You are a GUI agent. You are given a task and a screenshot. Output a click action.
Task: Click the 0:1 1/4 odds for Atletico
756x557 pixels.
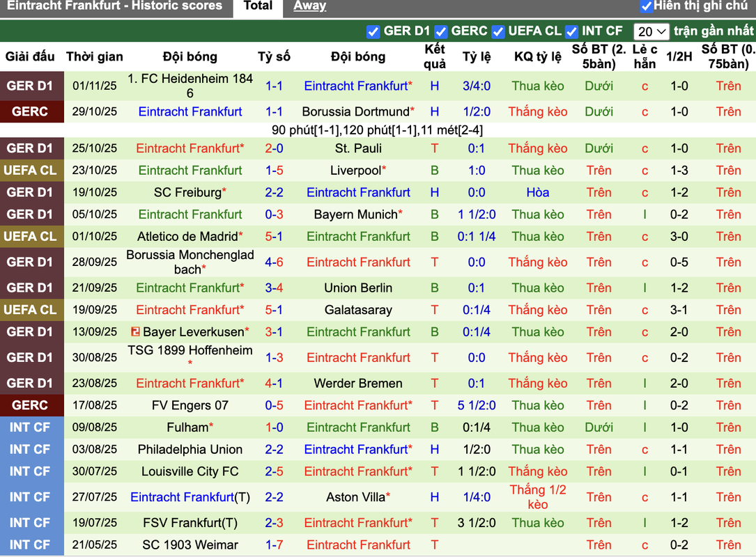tap(477, 237)
